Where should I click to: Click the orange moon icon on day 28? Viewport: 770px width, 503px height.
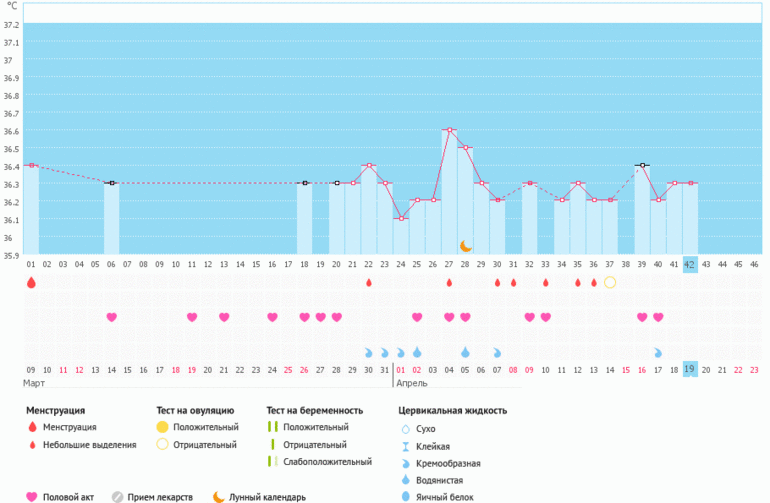point(465,246)
